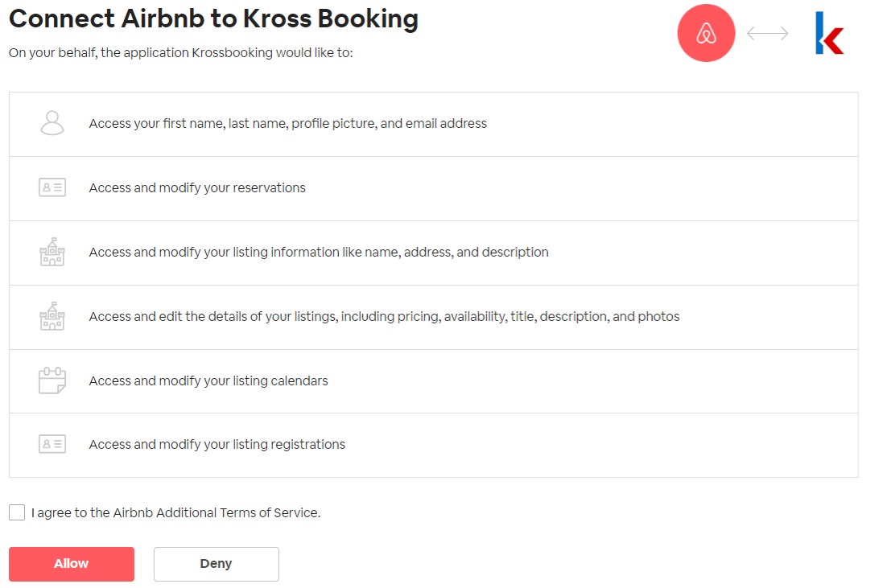Screen dimensions: 887x588
Task: Check the agree to Terms of Service checkbox
Action: pyautogui.click(x=17, y=512)
